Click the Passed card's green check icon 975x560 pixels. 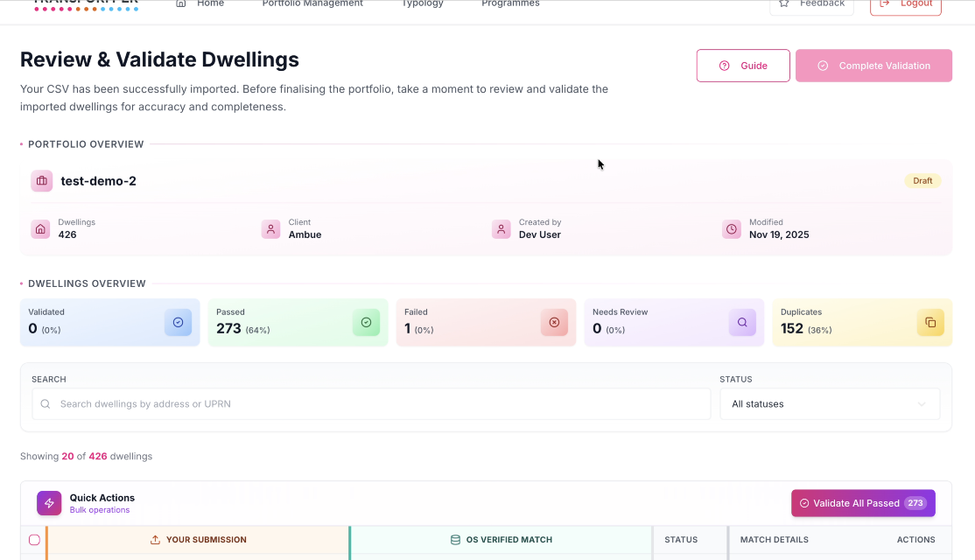coord(366,323)
